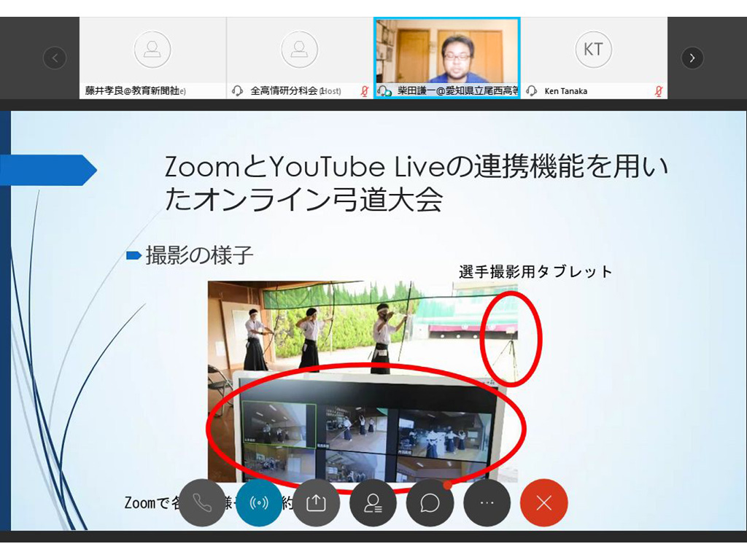
Task: Open audio connection phone button
Action: click(x=201, y=503)
